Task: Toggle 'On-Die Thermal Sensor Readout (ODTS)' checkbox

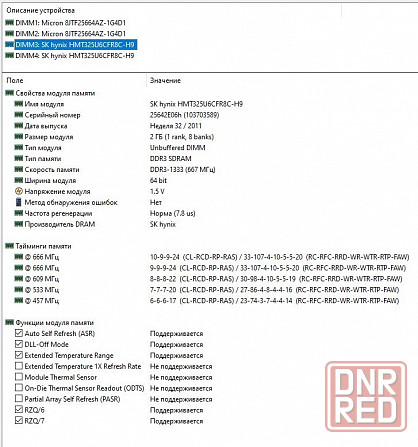Action: 19,388
